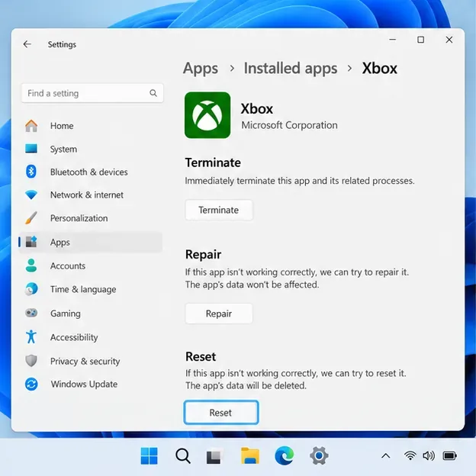Click the Windows Update sync icon
Screen dimensions: 476x476
pyautogui.click(x=31, y=384)
